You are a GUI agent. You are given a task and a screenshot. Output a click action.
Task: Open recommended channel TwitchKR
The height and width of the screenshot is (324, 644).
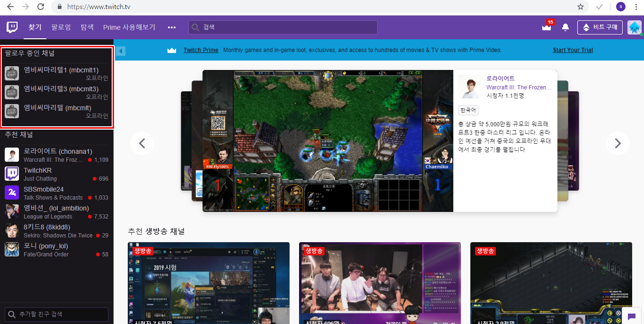click(57, 174)
